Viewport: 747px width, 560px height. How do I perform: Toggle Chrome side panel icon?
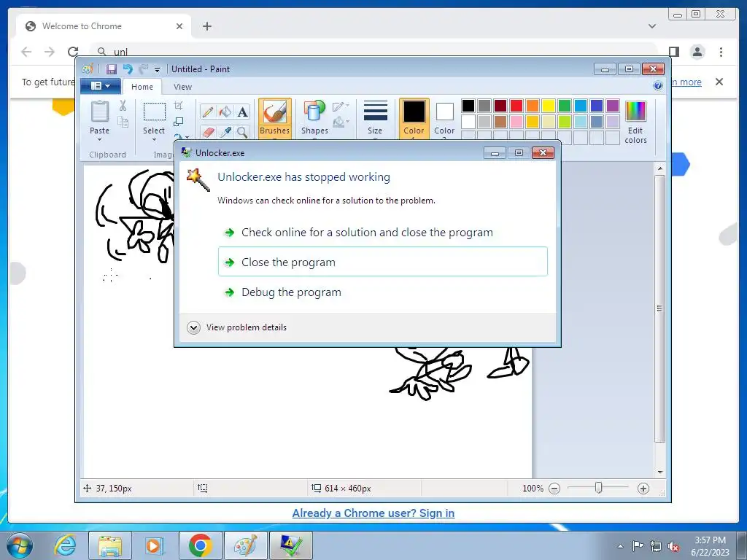[x=673, y=52]
